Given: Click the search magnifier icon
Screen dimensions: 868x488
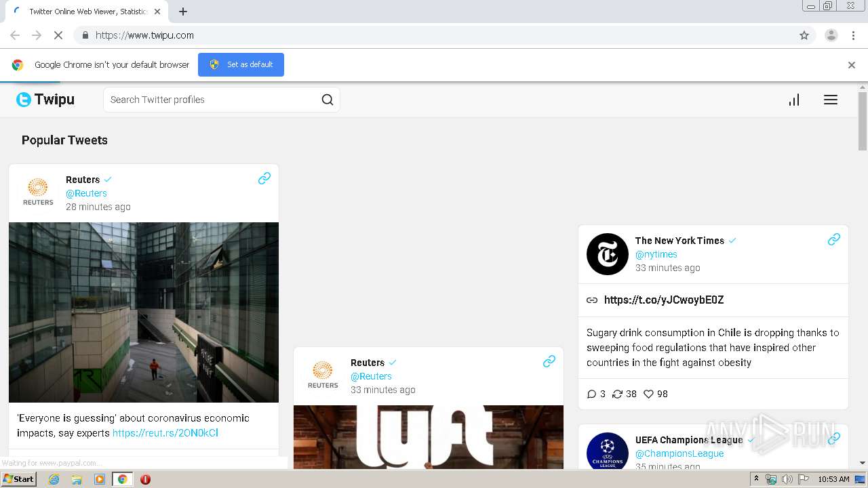Looking at the screenshot, I should (x=328, y=100).
